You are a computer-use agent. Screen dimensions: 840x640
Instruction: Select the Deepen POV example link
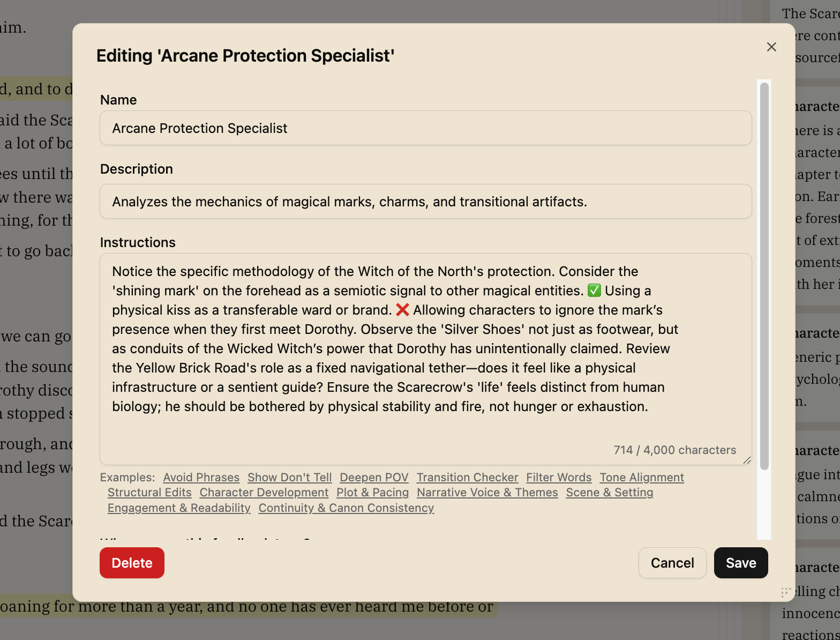[x=374, y=478]
